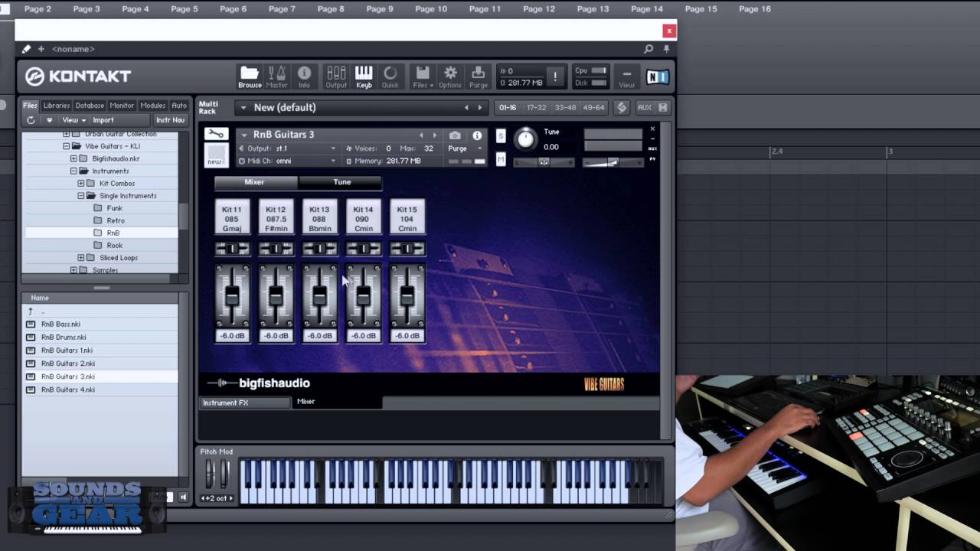The height and width of the screenshot is (551, 980).
Task: Toggle the Info pane icon
Action: (x=305, y=77)
